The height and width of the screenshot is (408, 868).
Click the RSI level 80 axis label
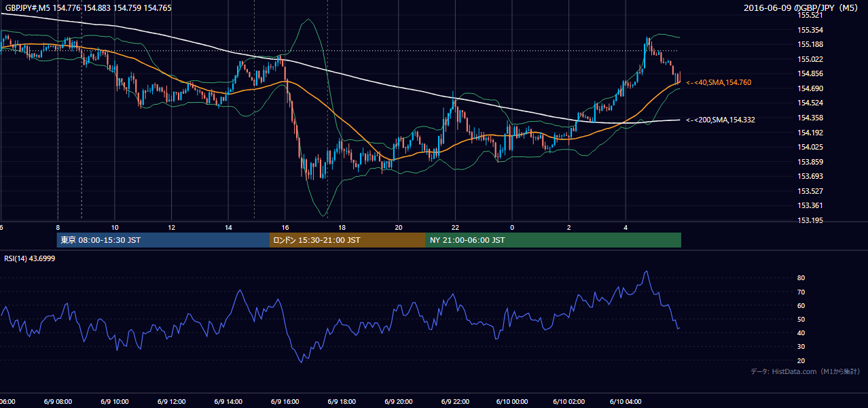tap(801, 278)
